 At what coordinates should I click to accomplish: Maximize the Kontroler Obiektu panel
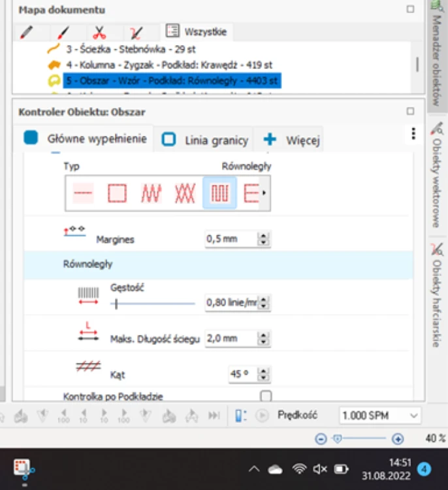click(411, 111)
